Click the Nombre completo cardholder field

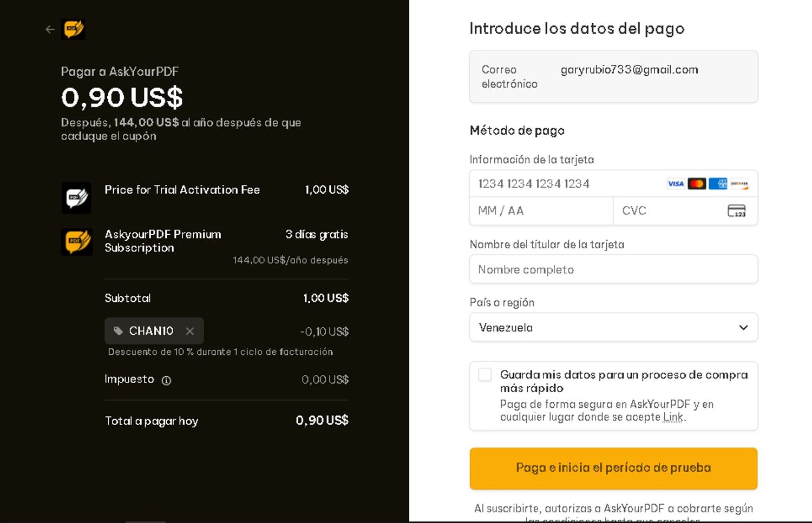[x=613, y=269]
